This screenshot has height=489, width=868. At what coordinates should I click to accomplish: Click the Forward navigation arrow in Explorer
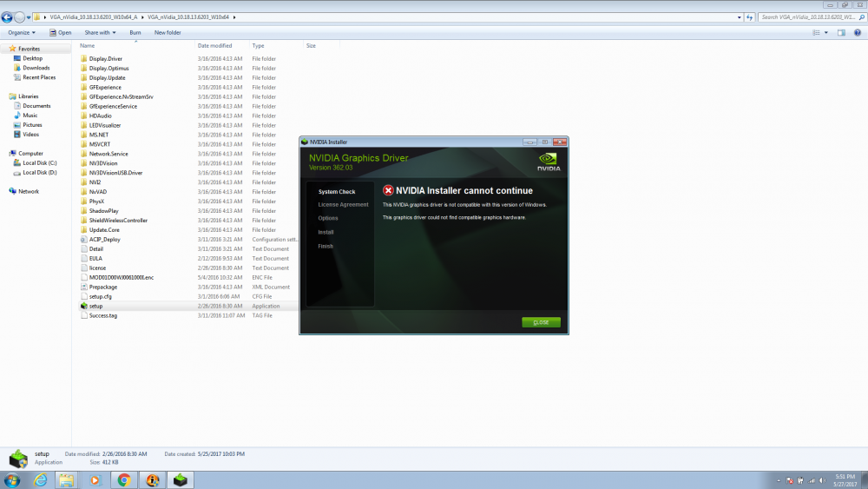pos(19,17)
